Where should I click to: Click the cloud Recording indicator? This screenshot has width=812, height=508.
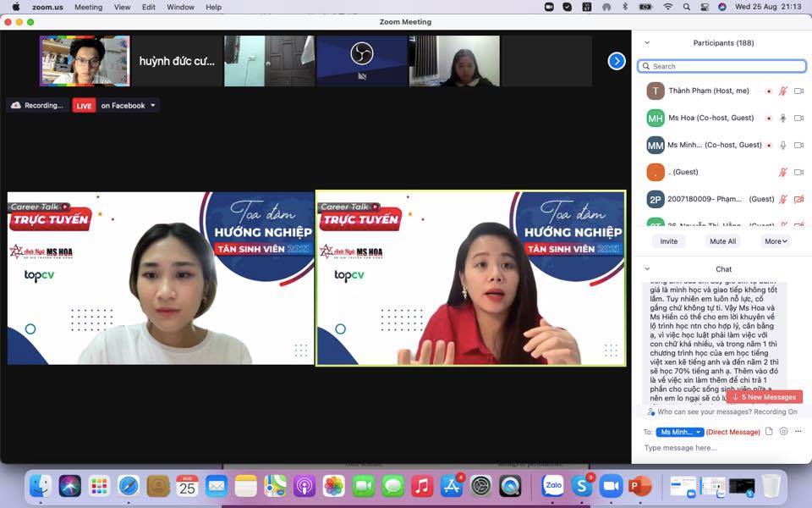(38, 106)
